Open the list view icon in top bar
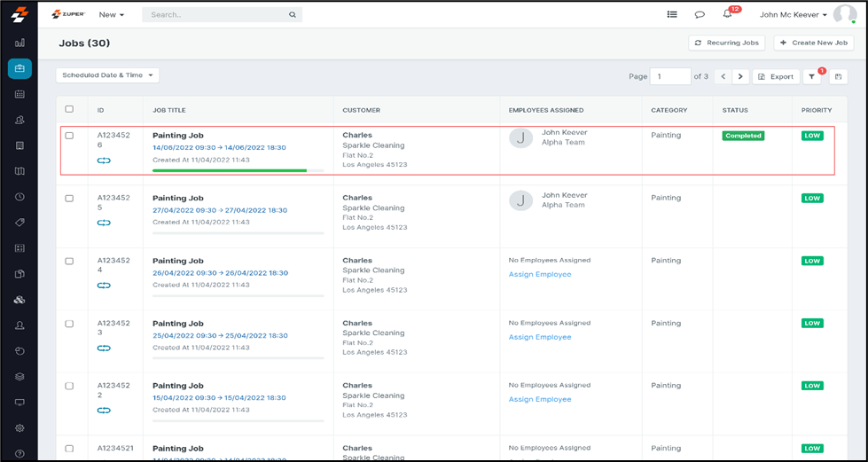This screenshot has height=462, width=868. 672,15
